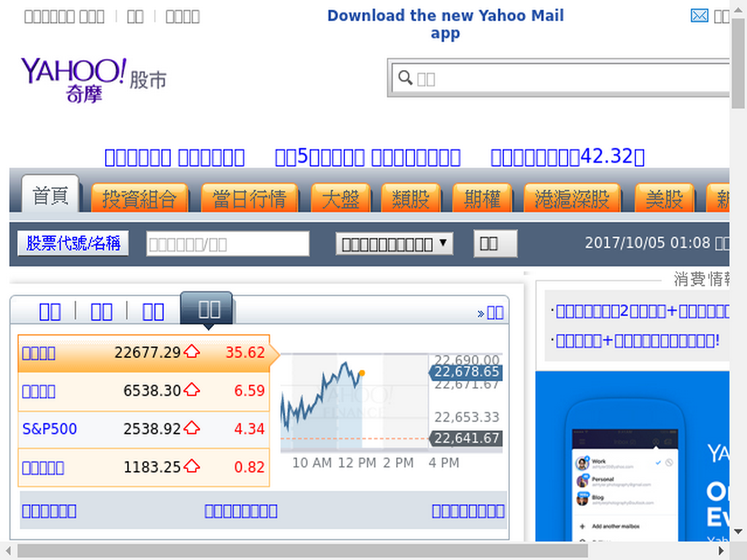Open the 美股 tab
This screenshot has width=747, height=560.
(664, 198)
